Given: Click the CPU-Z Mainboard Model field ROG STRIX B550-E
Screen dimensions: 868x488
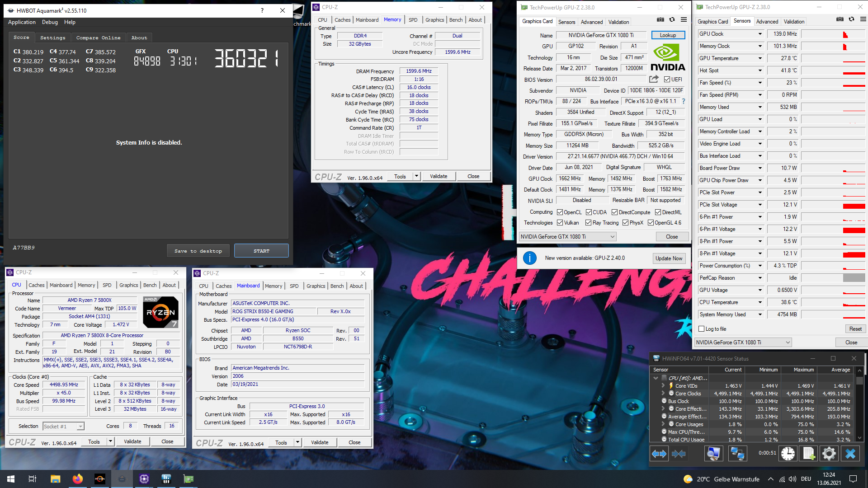Looking at the screenshot, I should click(274, 311).
